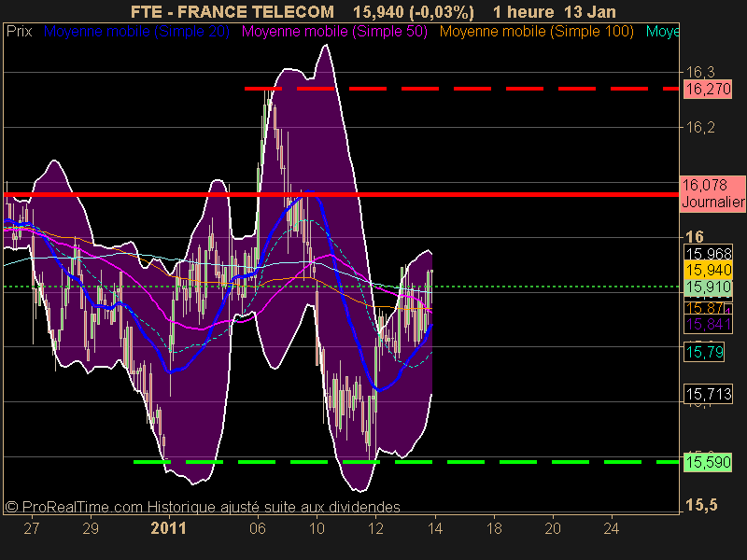
Task: Click the cyan 15,79 price label
Action: [704, 353]
